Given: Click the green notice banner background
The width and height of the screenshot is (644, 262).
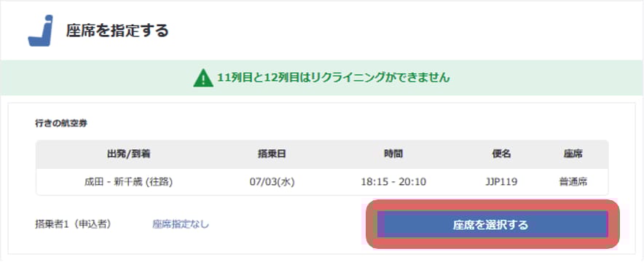Looking at the screenshot, I should pos(322,77).
